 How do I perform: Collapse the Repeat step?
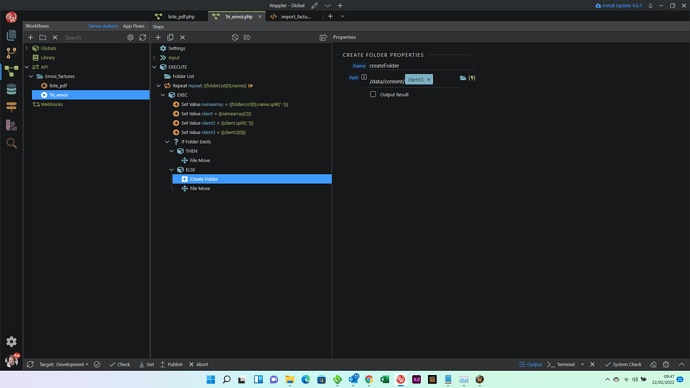[159, 86]
